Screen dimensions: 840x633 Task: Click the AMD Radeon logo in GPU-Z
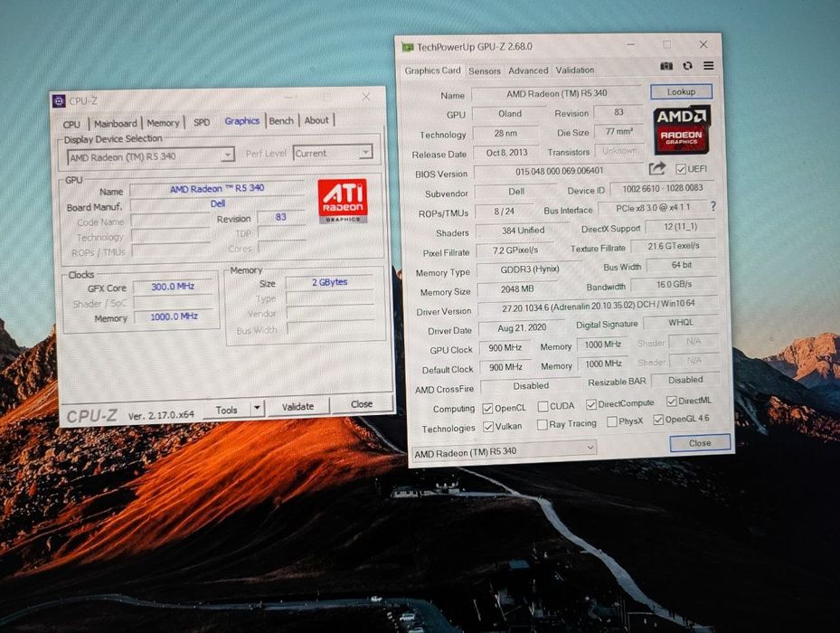pos(682,129)
